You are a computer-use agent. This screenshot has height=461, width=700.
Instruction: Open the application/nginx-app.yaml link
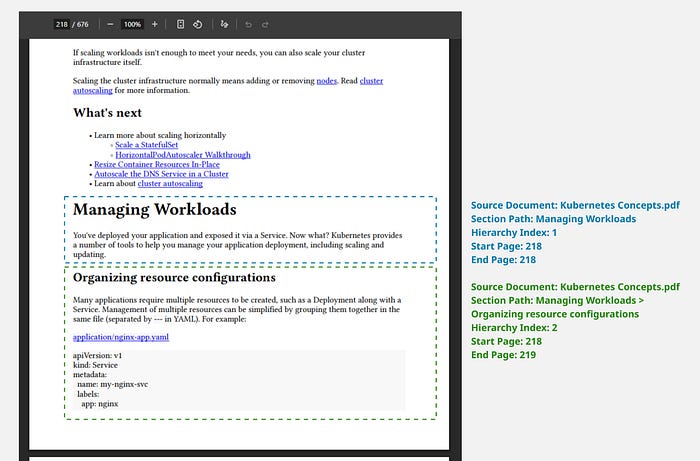tap(121, 337)
